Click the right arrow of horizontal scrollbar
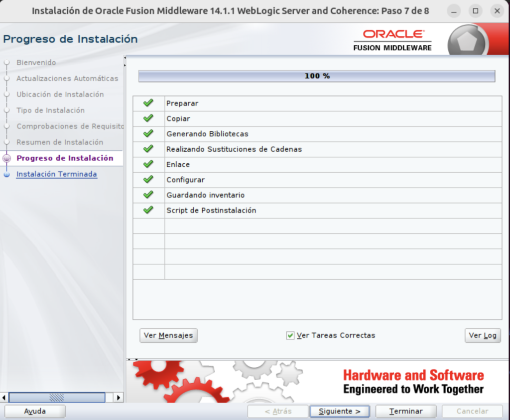This screenshot has width=510, height=420. [x=118, y=398]
